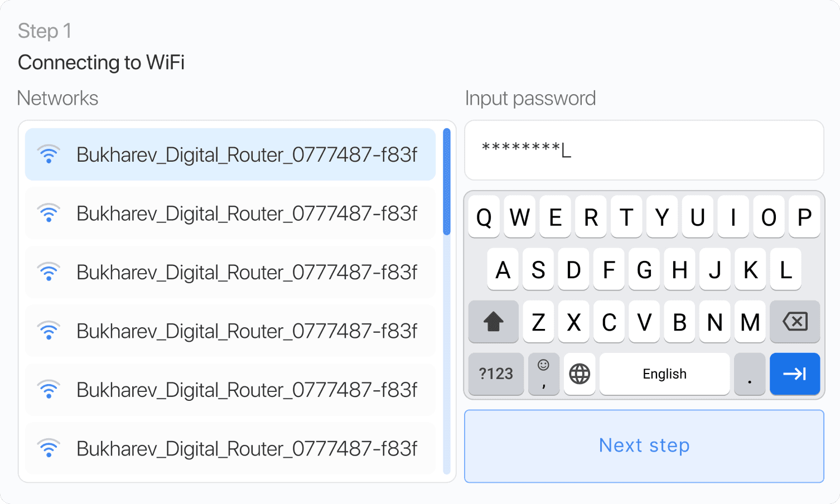This screenshot has height=504, width=840.
Task: Select the highlighted first Bukharev_Digital_Router network
Action: tap(230, 154)
